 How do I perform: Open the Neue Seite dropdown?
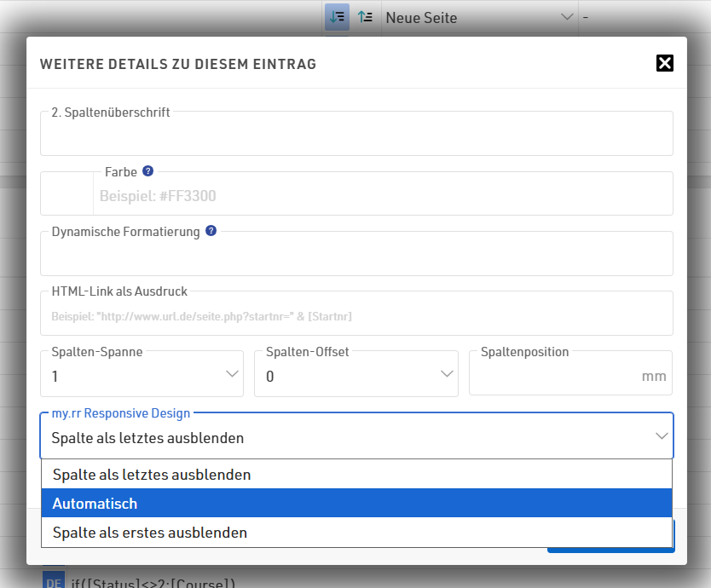[x=479, y=17]
